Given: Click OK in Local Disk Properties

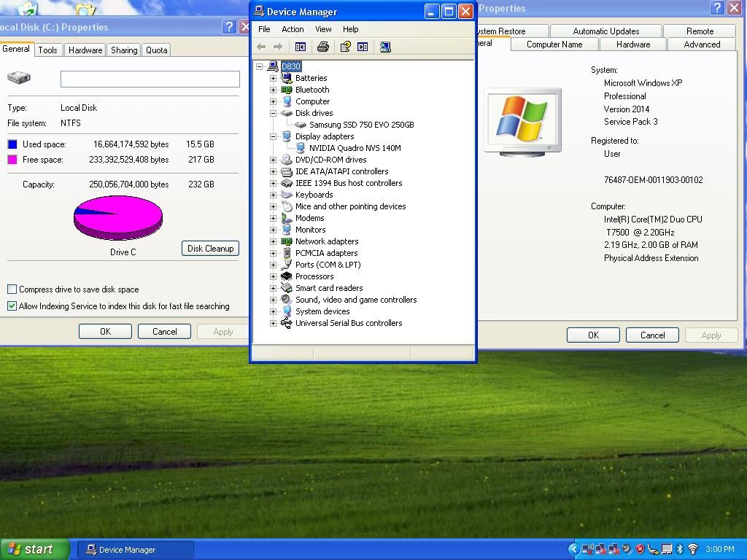Looking at the screenshot, I should [105, 332].
